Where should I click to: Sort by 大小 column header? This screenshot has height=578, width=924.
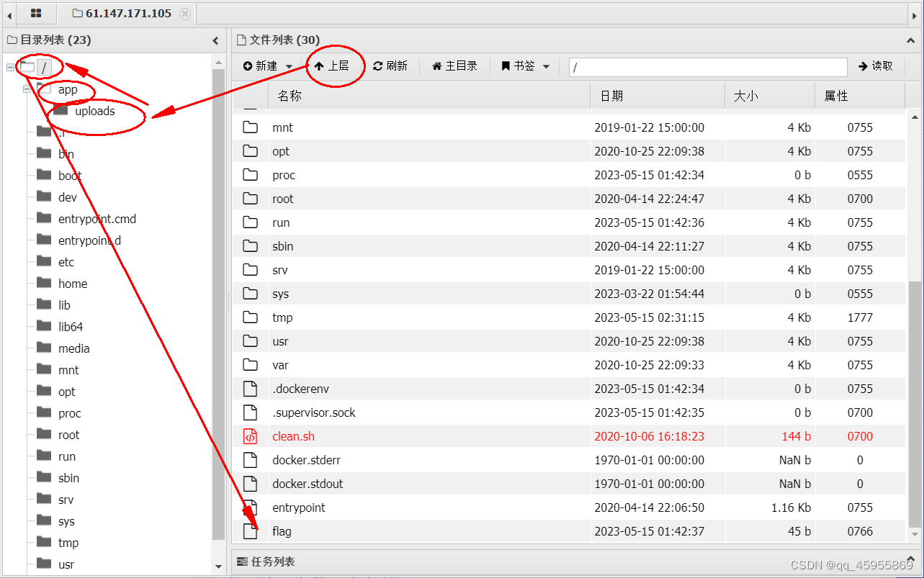770,96
